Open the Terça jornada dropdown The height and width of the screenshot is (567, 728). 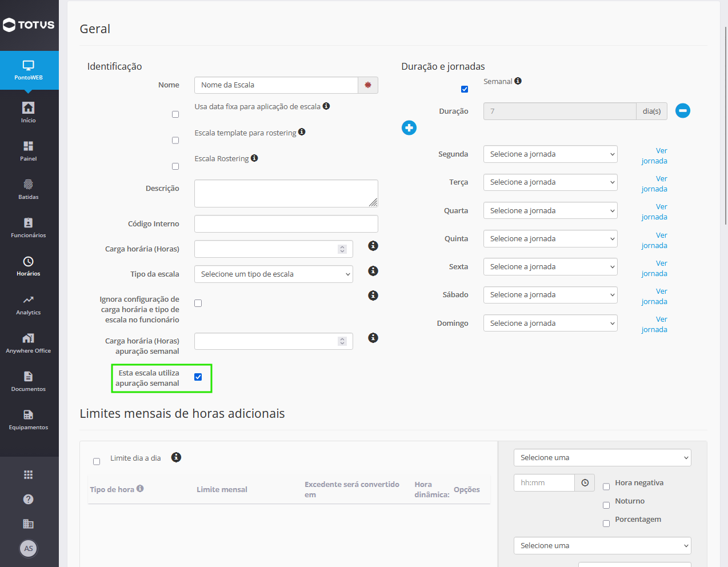tap(550, 182)
